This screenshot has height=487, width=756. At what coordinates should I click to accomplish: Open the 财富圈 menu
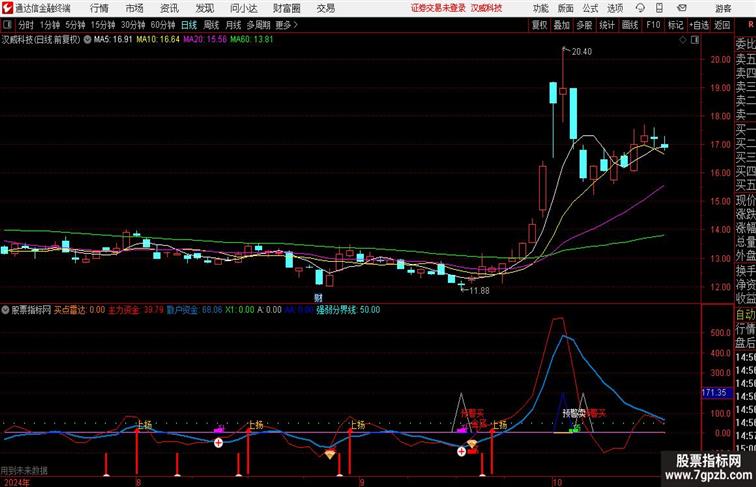(286, 8)
